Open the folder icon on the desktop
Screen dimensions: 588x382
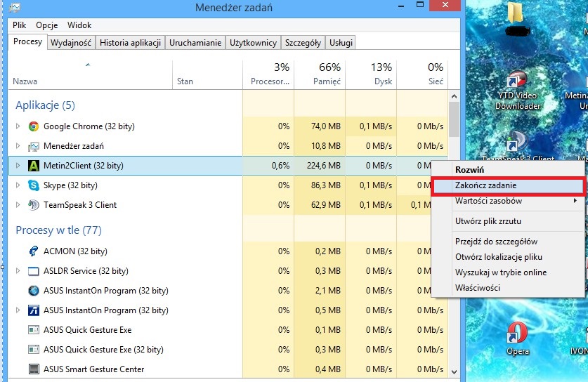(517, 13)
